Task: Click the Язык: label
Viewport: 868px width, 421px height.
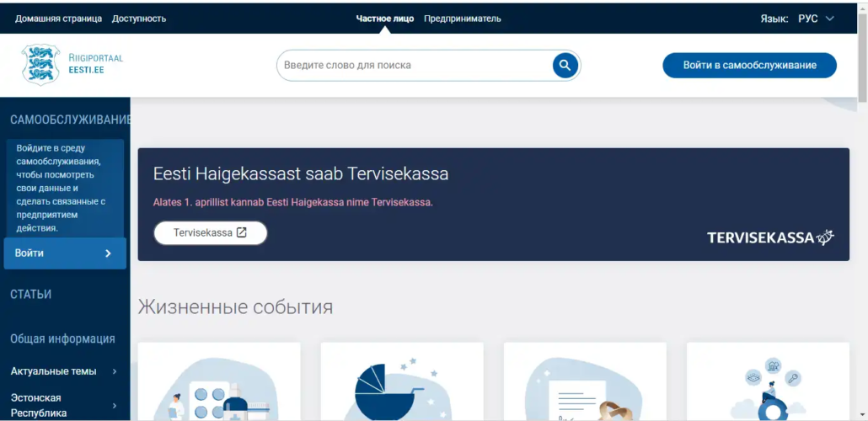Action: click(x=774, y=19)
